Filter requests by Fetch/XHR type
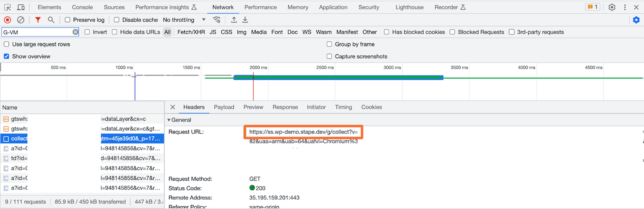 coord(191,32)
